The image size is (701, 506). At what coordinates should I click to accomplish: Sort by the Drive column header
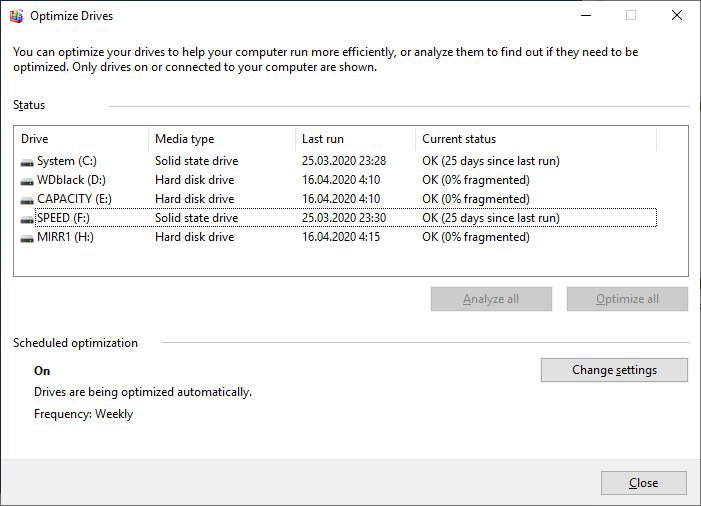click(81, 139)
